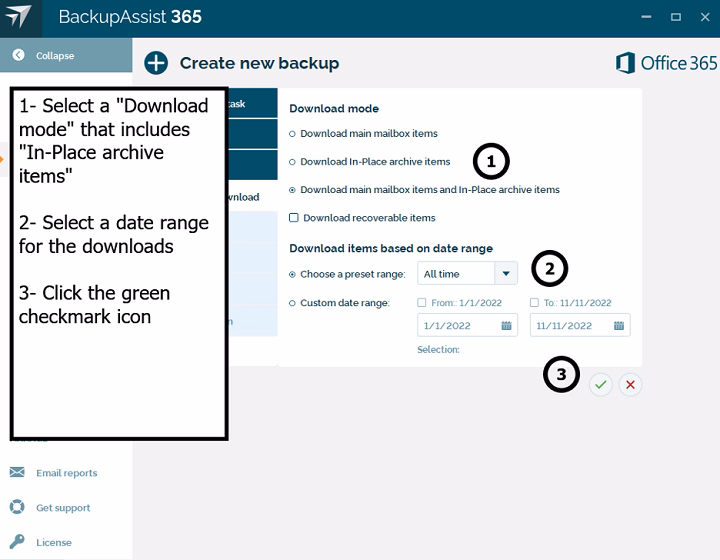Select Download In-Place archive items option

point(292,162)
